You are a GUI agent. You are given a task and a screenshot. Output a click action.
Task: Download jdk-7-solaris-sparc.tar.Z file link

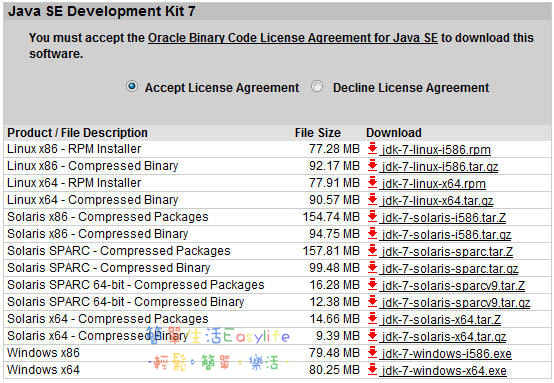click(447, 252)
